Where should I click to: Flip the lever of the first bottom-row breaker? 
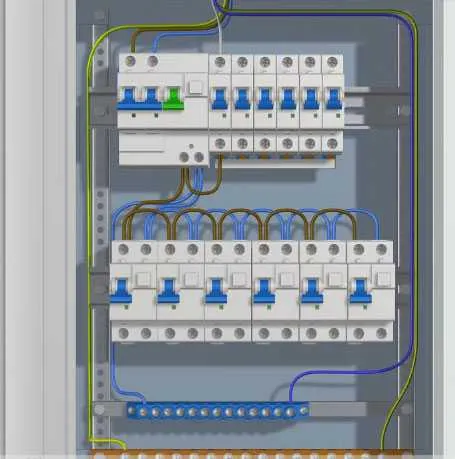pyautogui.click(x=121, y=291)
